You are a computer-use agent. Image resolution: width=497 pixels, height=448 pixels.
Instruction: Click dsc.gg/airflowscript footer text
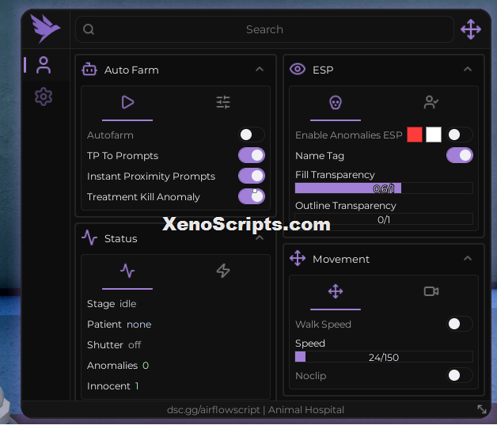[214, 410]
